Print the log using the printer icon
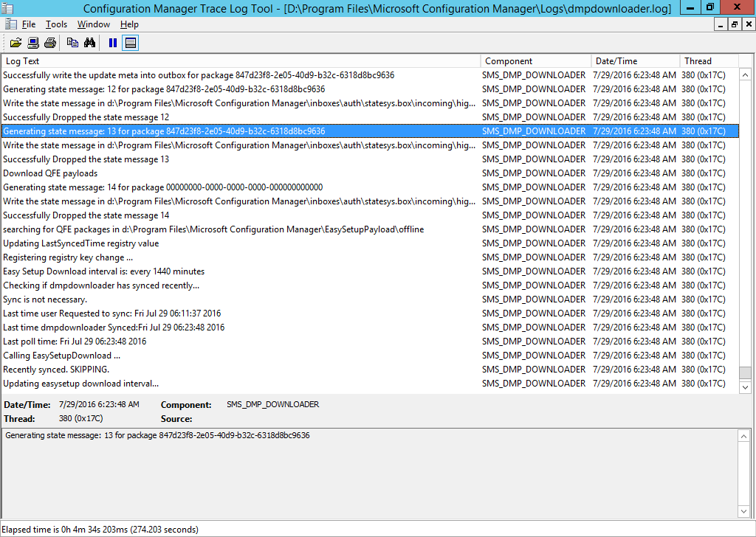This screenshot has width=756, height=537. point(50,43)
